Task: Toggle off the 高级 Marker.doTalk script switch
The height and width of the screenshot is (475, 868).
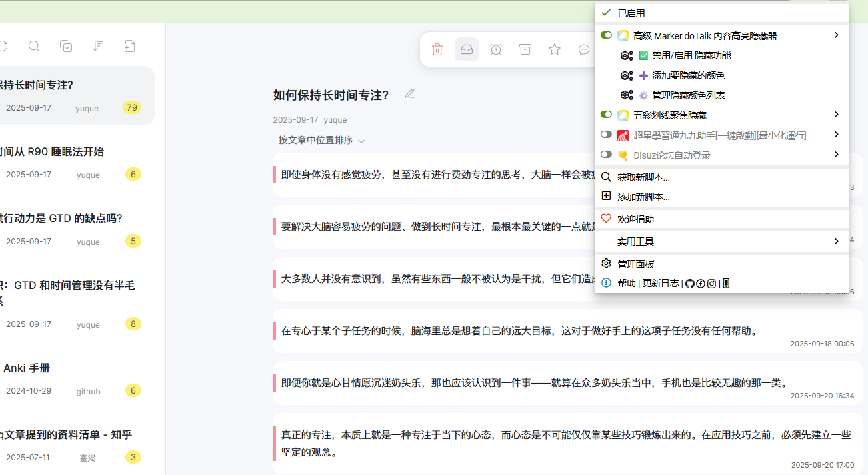Action: pos(606,35)
